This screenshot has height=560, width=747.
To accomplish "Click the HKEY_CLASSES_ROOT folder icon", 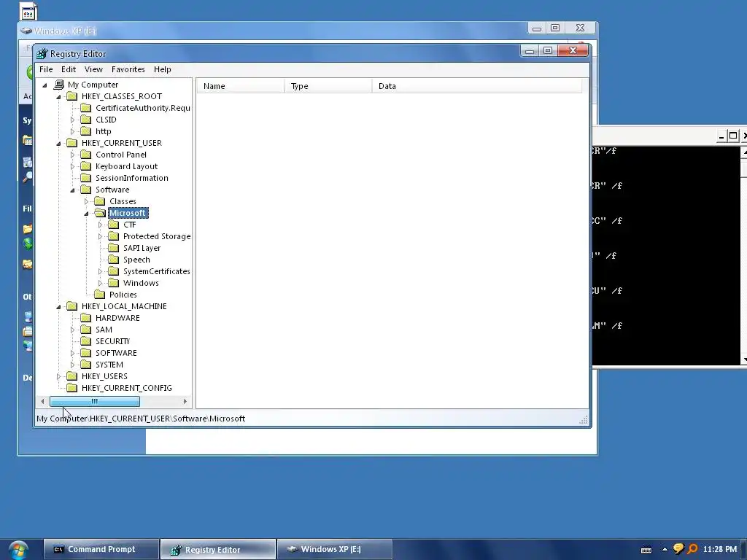I will click(72, 96).
